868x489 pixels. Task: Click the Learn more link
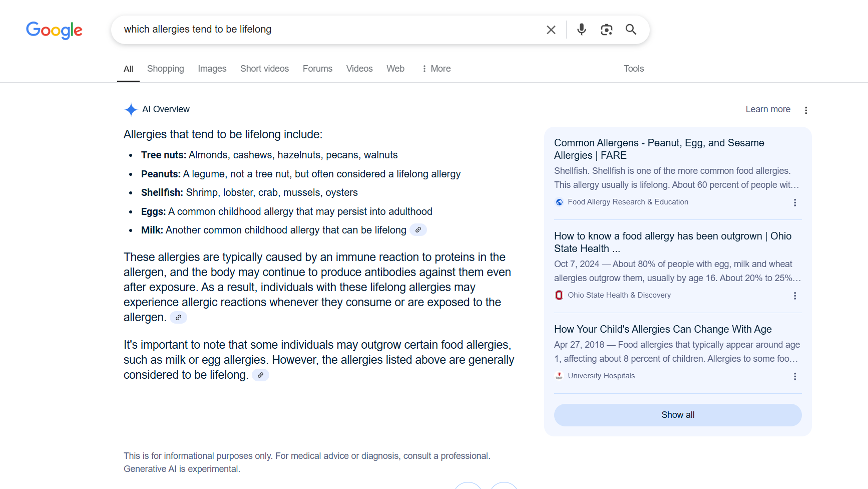tap(768, 109)
